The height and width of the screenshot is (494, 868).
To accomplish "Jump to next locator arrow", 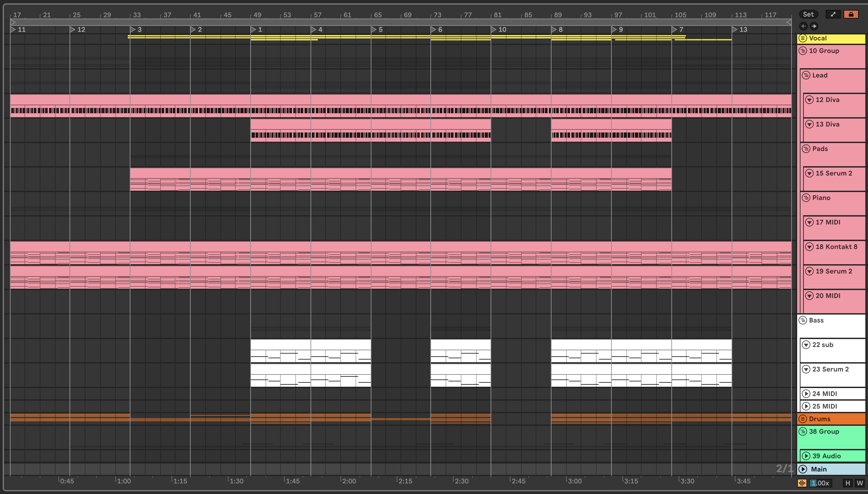I will point(814,26).
